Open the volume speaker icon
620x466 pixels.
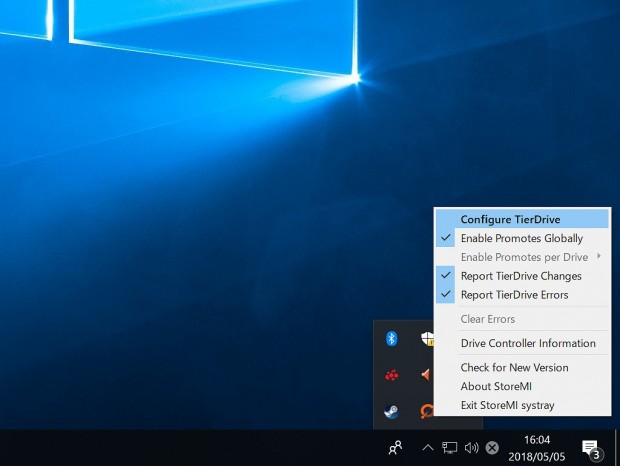tap(471, 448)
